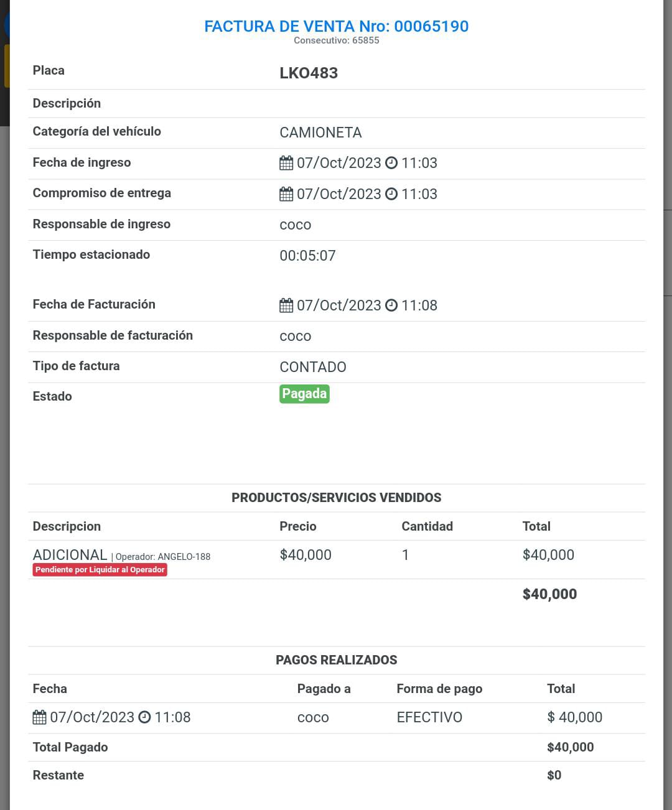Click clock icon in Compromiso de entrega row
Screen dimensions: 672x810
pos(391,194)
